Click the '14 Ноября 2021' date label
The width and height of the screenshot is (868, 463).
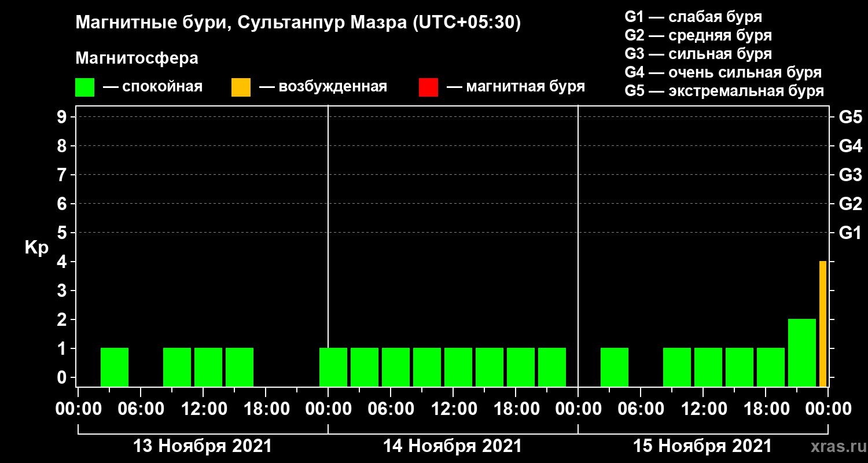pos(453,446)
